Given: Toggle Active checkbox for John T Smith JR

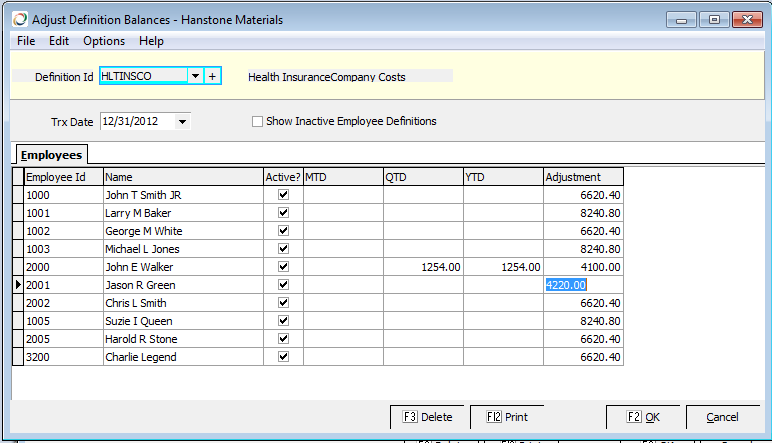Looking at the screenshot, I should 283,195.
